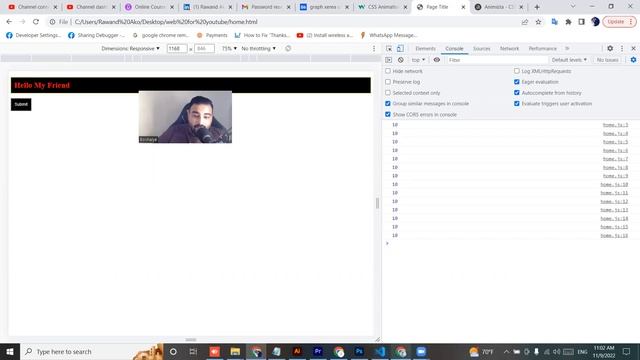Click the webcam video thumbnail

pyautogui.click(x=185, y=117)
